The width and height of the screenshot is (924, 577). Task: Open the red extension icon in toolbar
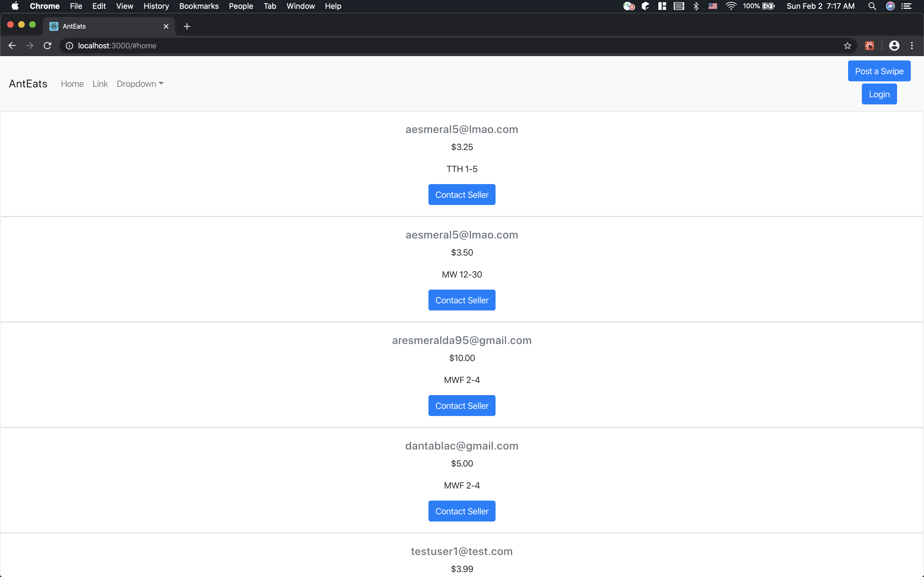click(x=869, y=46)
